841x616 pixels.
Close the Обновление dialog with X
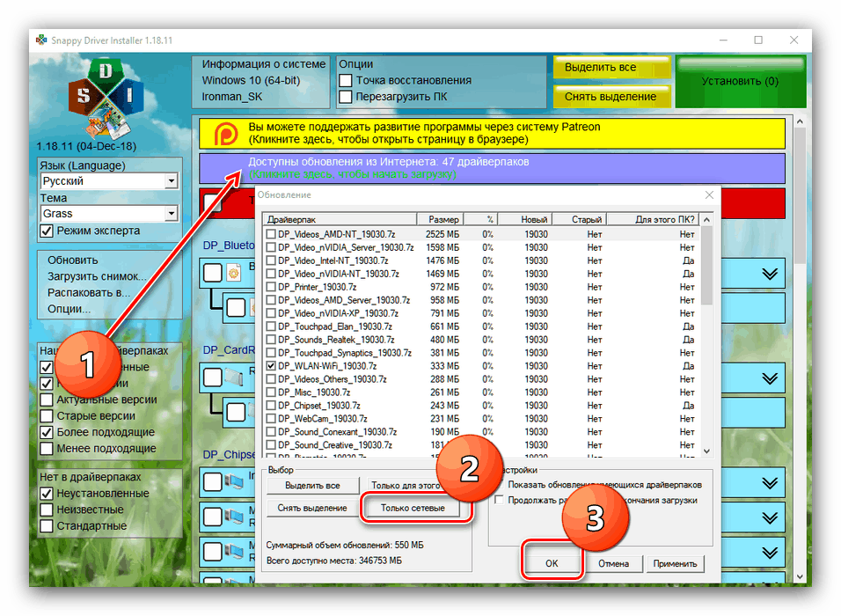point(709,194)
